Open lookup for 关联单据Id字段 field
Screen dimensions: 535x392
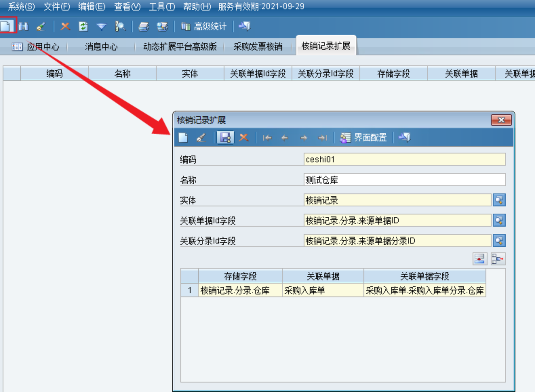pos(499,221)
